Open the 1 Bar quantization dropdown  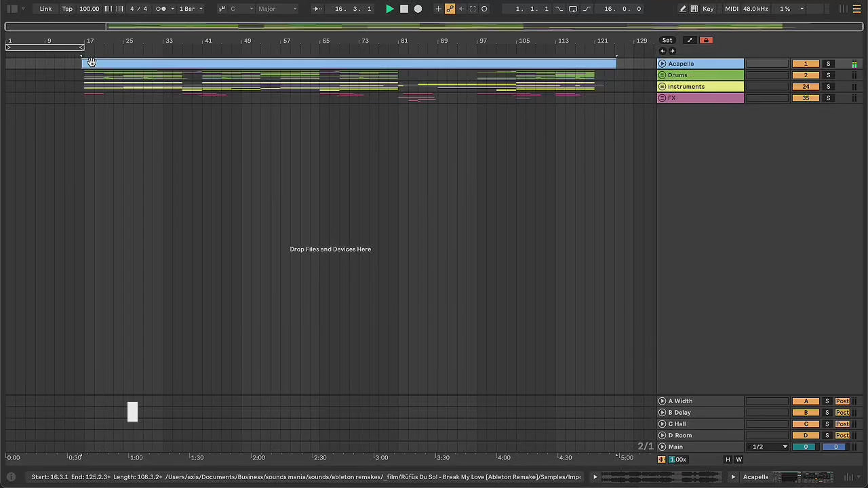click(191, 9)
